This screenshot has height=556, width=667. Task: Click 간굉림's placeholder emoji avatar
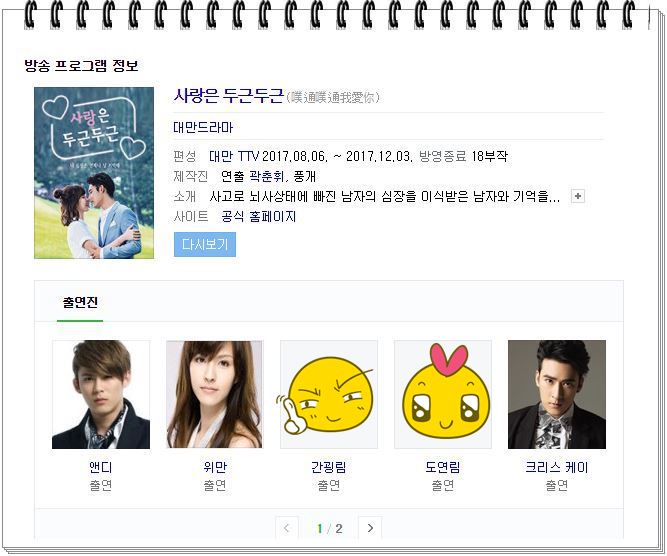click(329, 394)
